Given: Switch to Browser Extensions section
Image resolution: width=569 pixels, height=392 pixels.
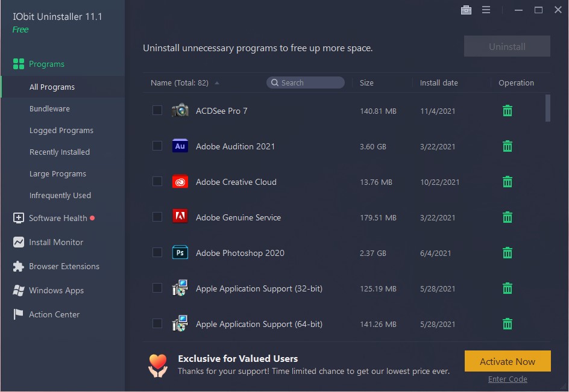Looking at the screenshot, I should coord(64,266).
